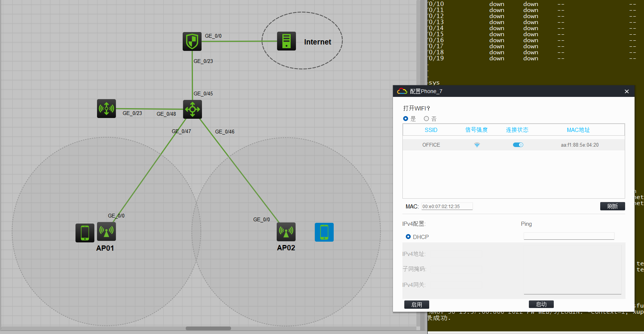Select the core switch icon

193,109
